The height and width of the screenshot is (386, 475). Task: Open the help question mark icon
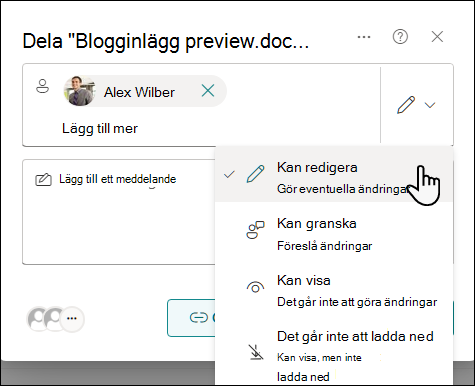point(400,37)
